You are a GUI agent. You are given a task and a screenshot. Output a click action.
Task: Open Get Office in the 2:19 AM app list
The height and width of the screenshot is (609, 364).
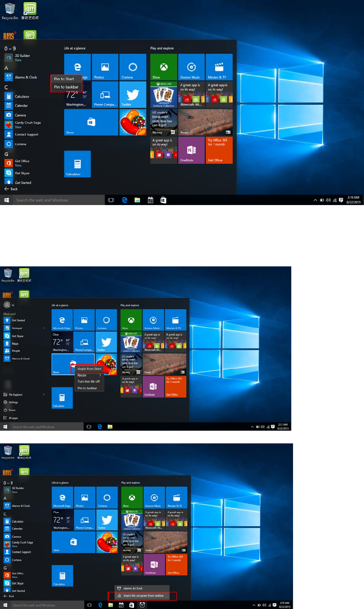[14, 574]
